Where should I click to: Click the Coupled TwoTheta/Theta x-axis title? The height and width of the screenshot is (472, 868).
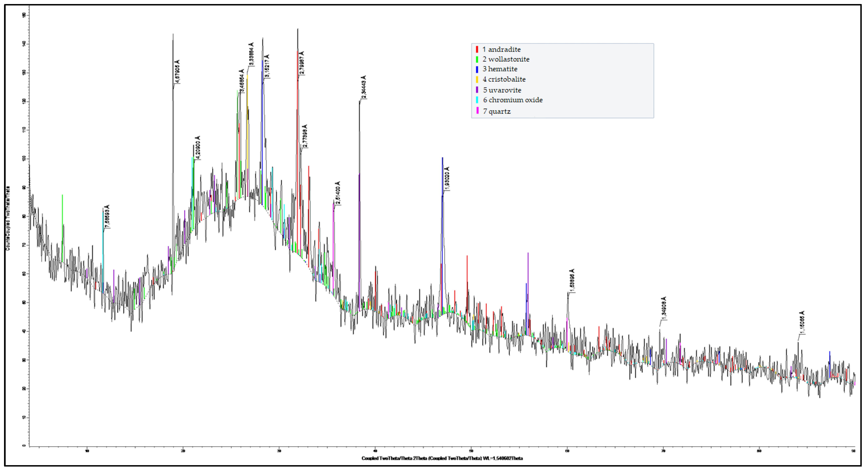tap(442, 458)
